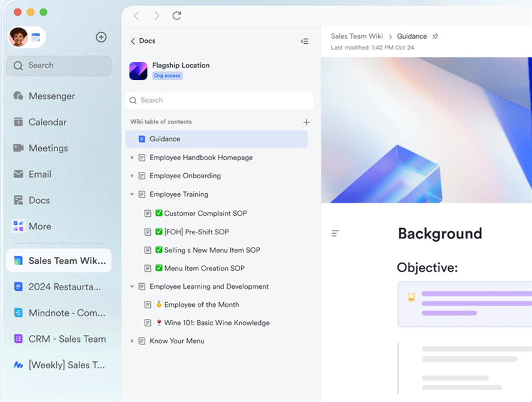Image resolution: width=532 pixels, height=402 pixels.
Task: Go back to Docs
Action: point(142,41)
